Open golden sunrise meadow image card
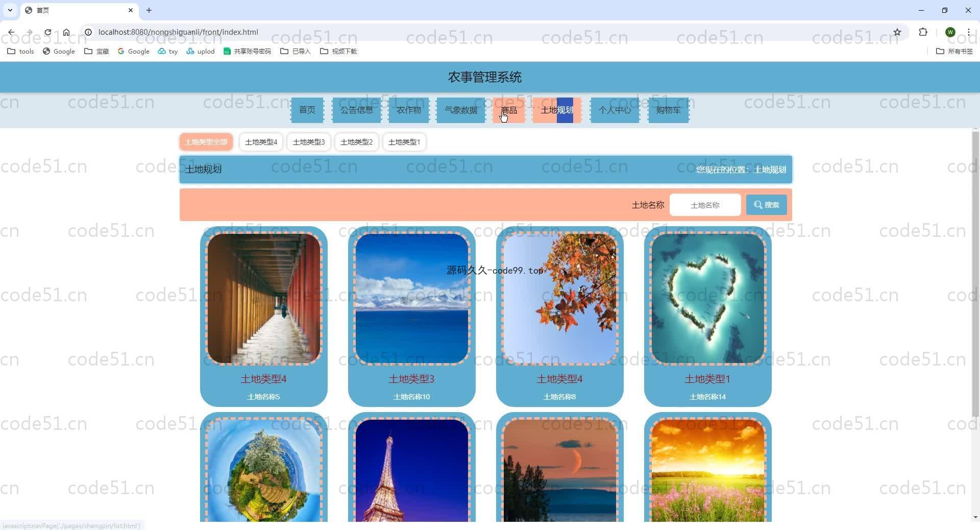Screen dimensions: 980x530 click(x=708, y=470)
